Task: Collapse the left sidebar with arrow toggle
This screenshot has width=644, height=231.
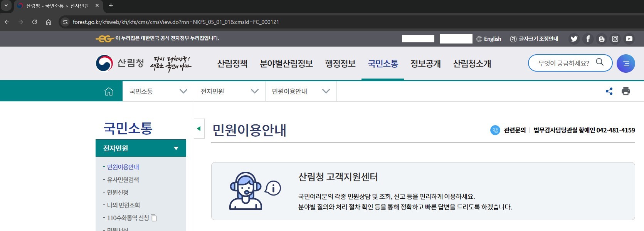Action: tap(199, 129)
